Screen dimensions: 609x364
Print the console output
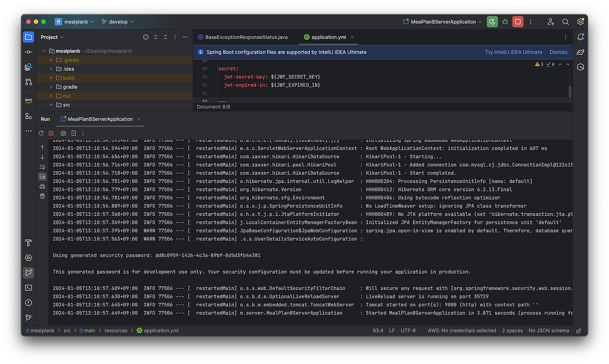pos(42,186)
